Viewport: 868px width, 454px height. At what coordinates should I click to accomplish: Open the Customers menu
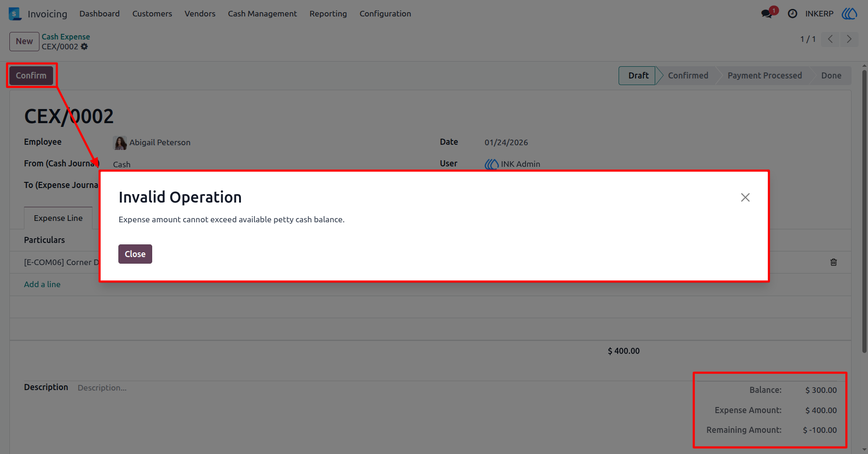point(152,14)
